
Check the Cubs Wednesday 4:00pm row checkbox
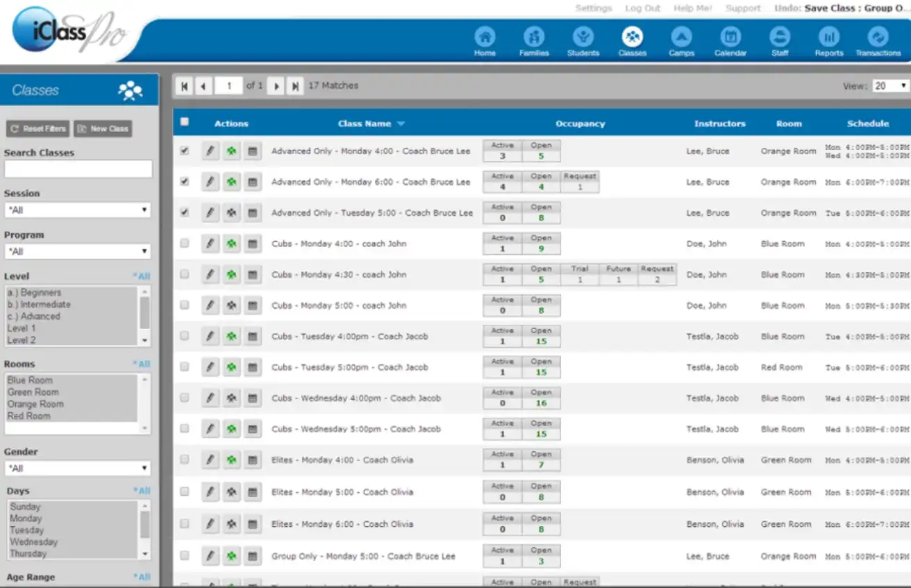184,398
